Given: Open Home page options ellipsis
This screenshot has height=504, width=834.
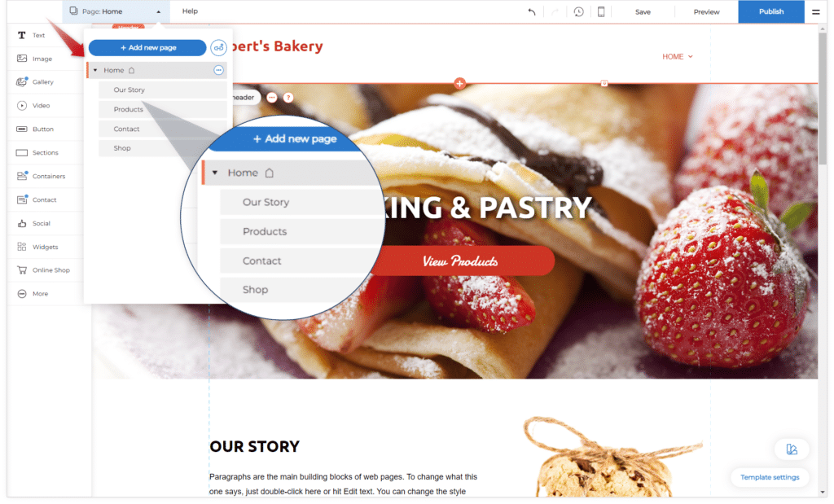Looking at the screenshot, I should (x=218, y=70).
